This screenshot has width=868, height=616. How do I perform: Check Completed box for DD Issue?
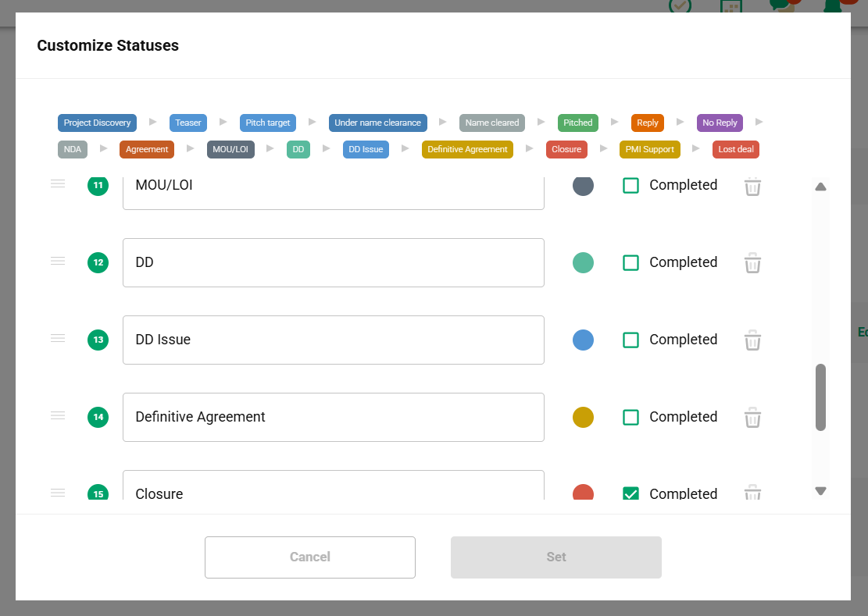click(x=630, y=340)
